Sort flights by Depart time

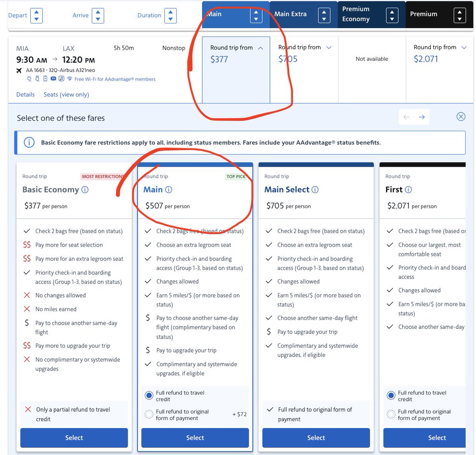(36, 15)
